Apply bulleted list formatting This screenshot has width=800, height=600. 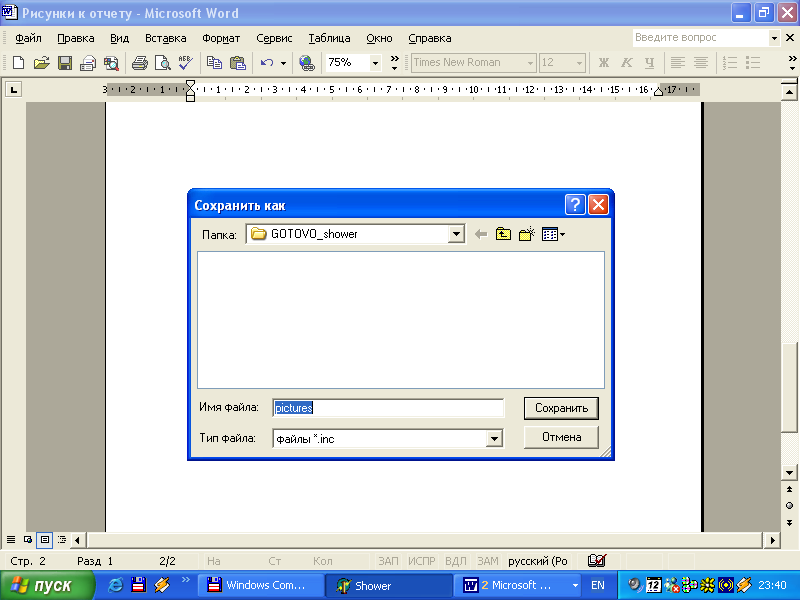point(753,63)
